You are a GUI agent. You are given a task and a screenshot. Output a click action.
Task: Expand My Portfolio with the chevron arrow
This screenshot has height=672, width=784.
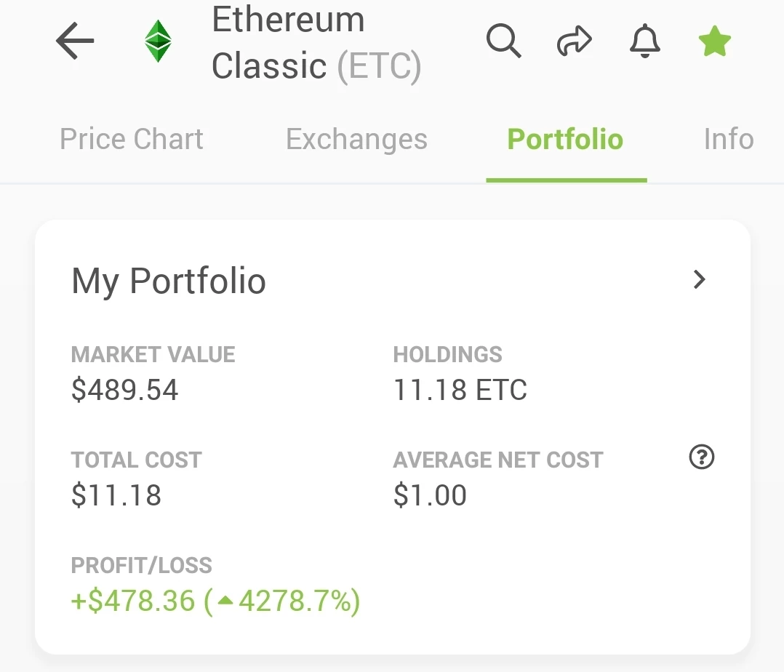click(x=700, y=279)
